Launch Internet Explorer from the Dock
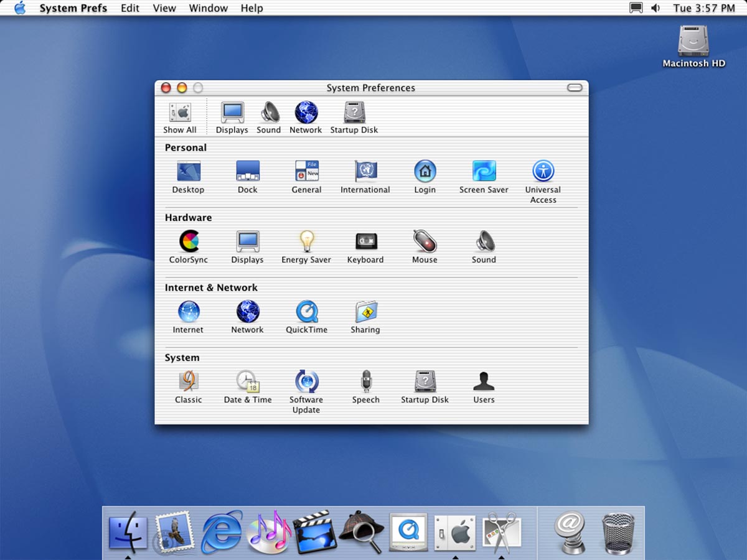The width and height of the screenshot is (747, 560). click(x=222, y=531)
